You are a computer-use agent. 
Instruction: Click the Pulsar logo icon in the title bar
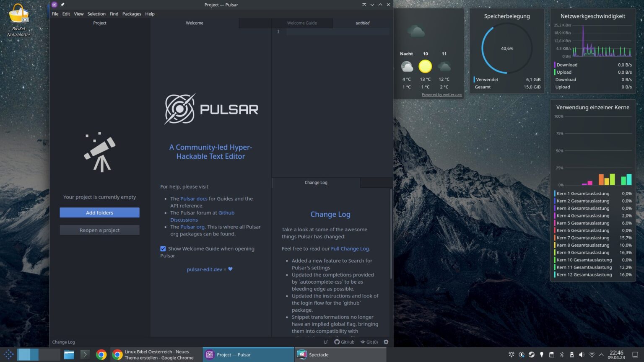(54, 5)
